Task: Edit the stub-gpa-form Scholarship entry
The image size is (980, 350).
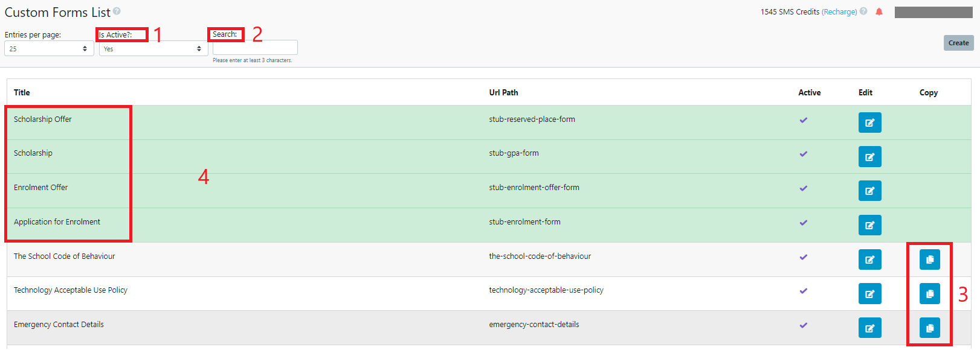Action: point(869,157)
